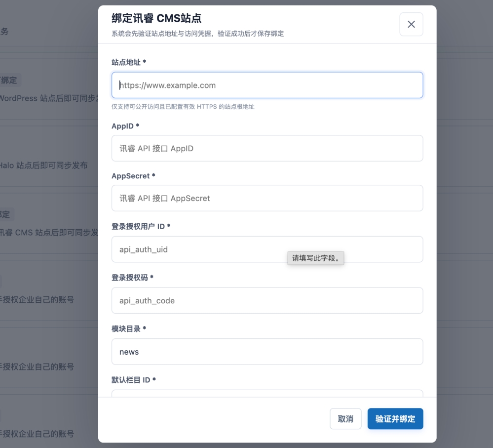493x448 pixels.
Task: Click the 请填写此字段。 validation tooltip
Action: click(x=316, y=258)
